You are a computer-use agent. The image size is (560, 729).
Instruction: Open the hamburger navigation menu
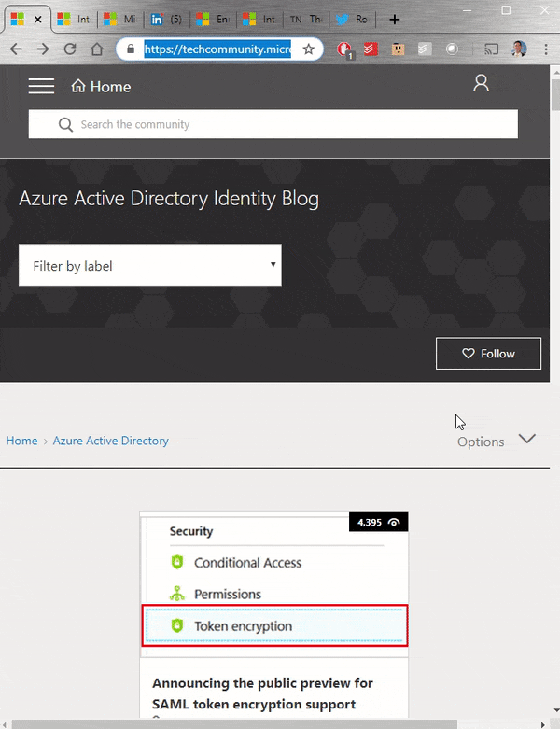[41, 86]
